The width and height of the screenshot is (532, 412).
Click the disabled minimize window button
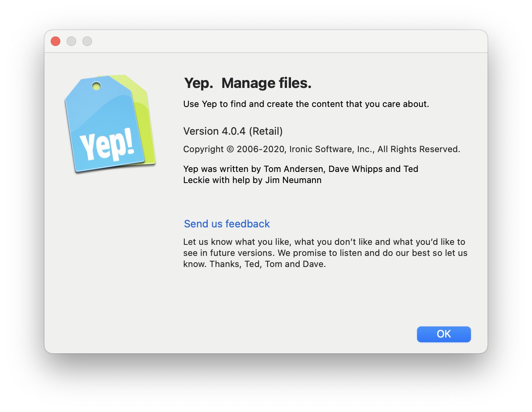71,41
